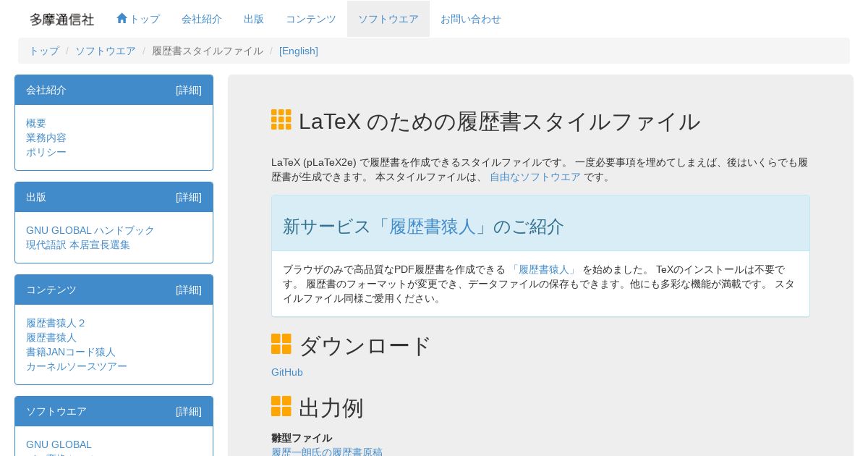Image resolution: width=868 pixels, height=456 pixels.
Task: Open the 多摩通信社 brand link
Action: pyautogui.click(x=61, y=20)
